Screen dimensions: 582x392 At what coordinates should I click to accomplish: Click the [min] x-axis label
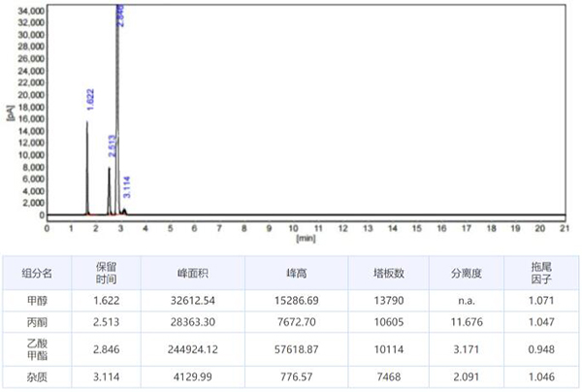(x=306, y=237)
